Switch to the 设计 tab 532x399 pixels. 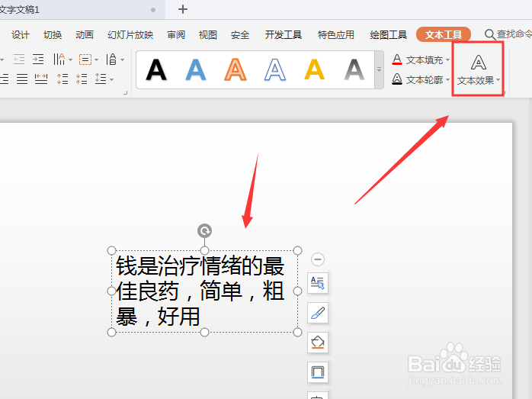pyautogui.click(x=21, y=34)
